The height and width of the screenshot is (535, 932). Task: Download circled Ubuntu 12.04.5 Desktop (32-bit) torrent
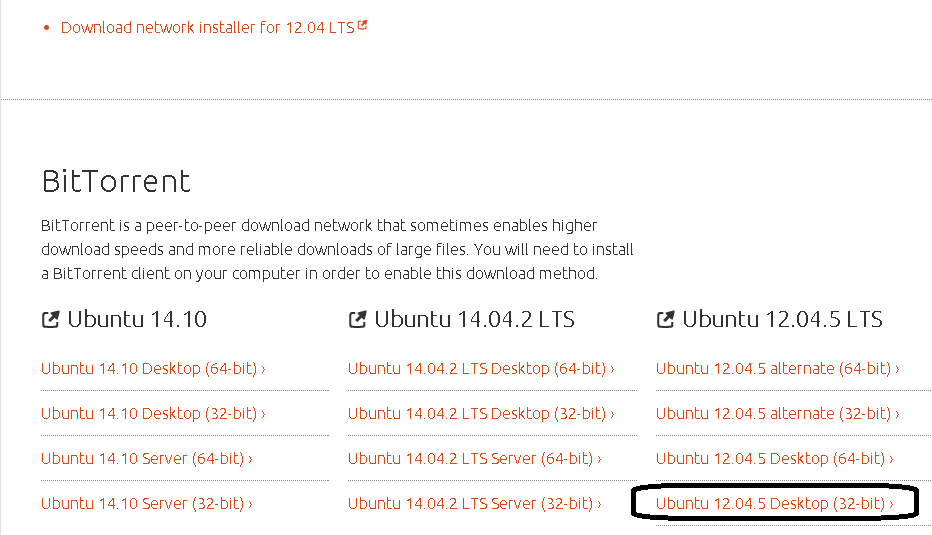tap(774, 504)
